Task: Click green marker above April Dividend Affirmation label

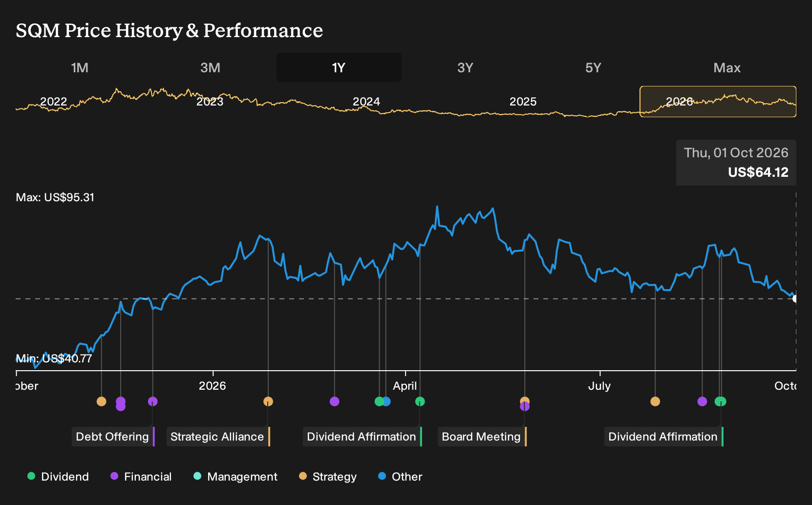Action: (420, 401)
